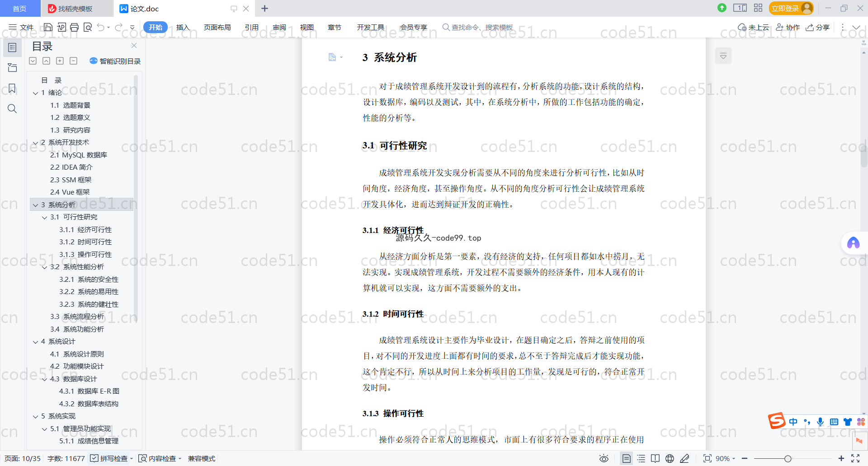The height and width of the screenshot is (466, 868).
Task: Open customize quick access toolbar dropdown
Action: coord(132,27)
